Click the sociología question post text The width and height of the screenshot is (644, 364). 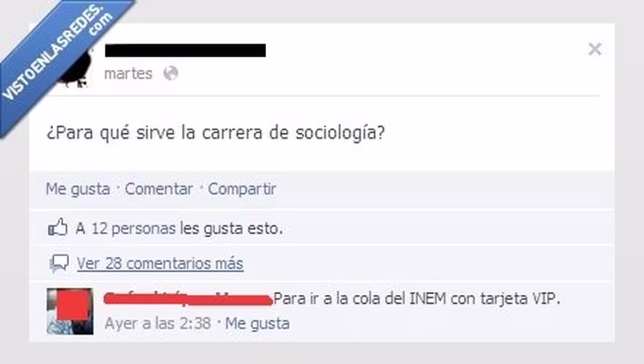click(215, 133)
